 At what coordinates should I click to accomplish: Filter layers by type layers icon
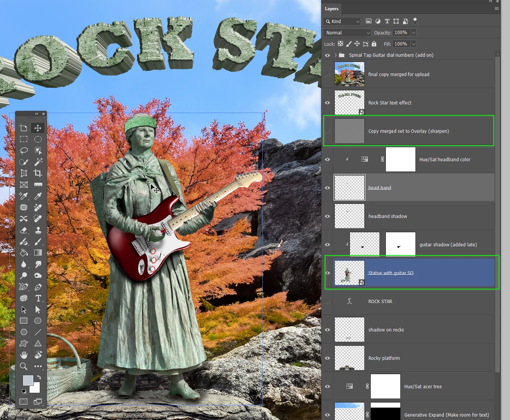tap(387, 21)
